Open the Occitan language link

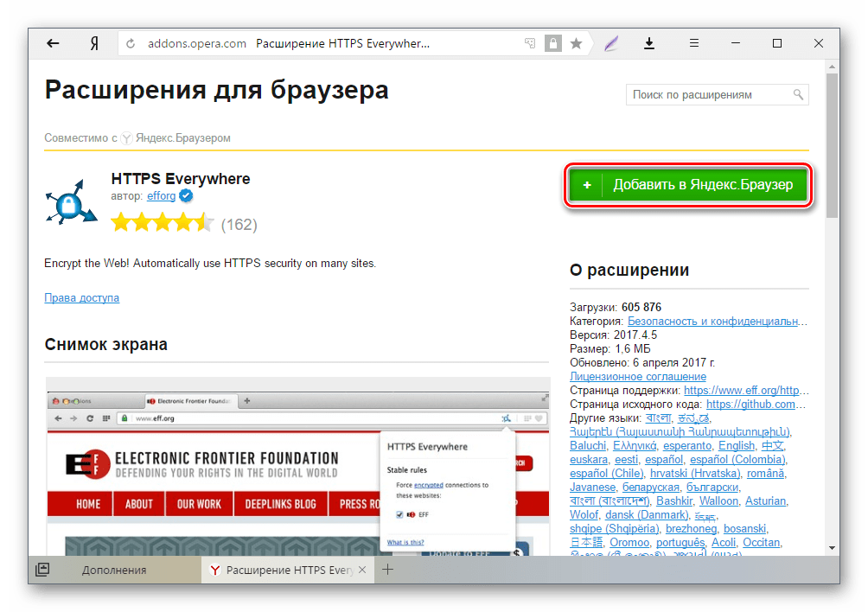[761, 542]
